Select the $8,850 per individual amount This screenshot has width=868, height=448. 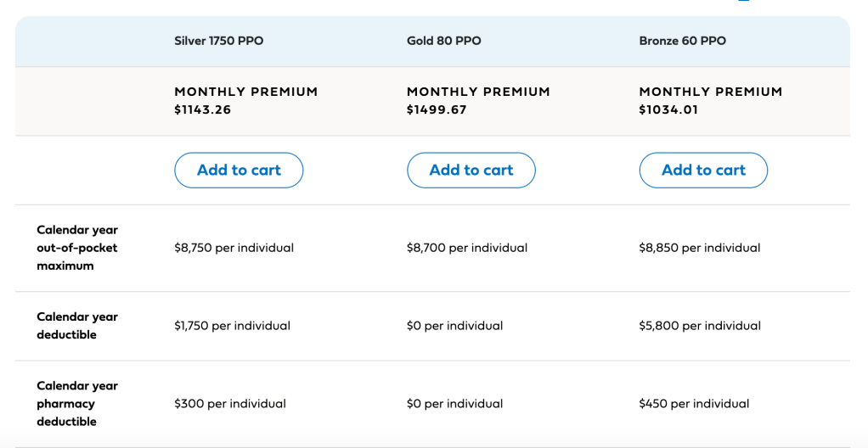(x=700, y=248)
